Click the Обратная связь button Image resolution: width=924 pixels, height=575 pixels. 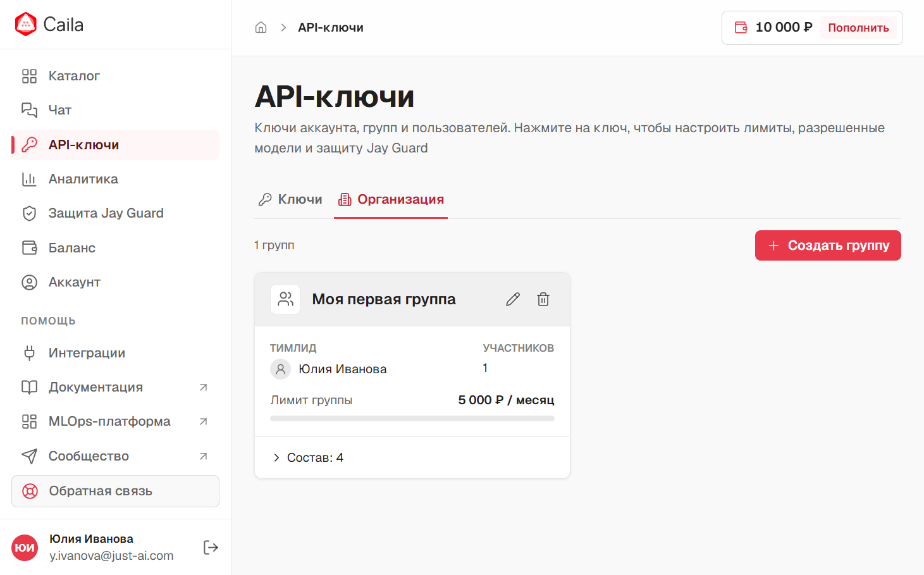(x=115, y=491)
